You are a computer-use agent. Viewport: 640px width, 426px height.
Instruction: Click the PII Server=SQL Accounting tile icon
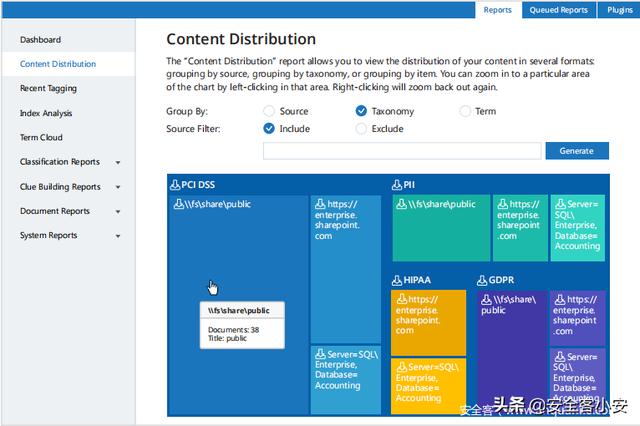(x=561, y=204)
